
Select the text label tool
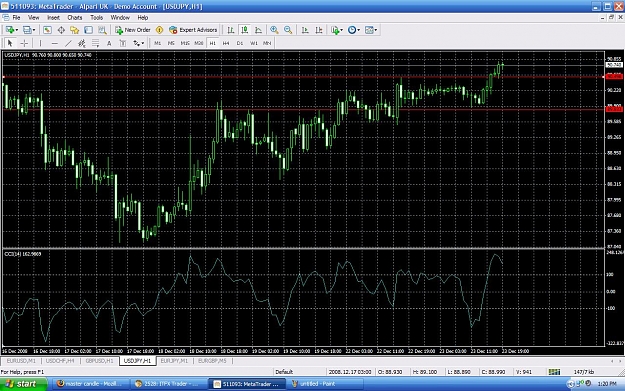(x=123, y=43)
